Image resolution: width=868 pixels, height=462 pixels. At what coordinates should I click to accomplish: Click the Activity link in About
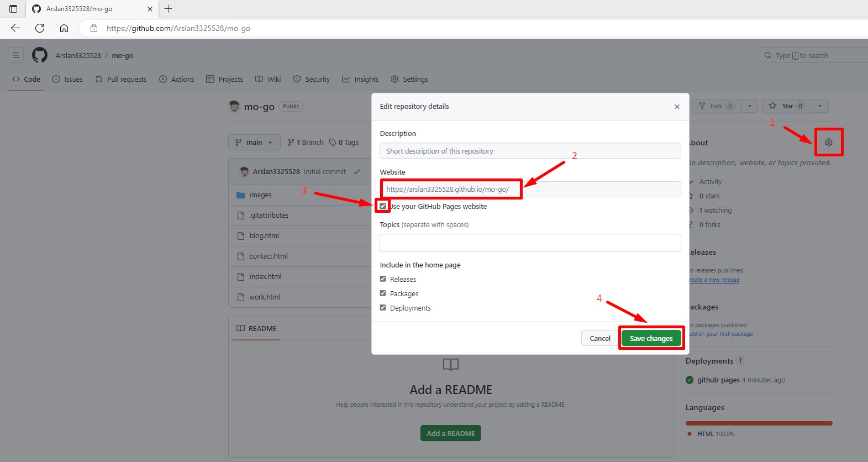(711, 182)
